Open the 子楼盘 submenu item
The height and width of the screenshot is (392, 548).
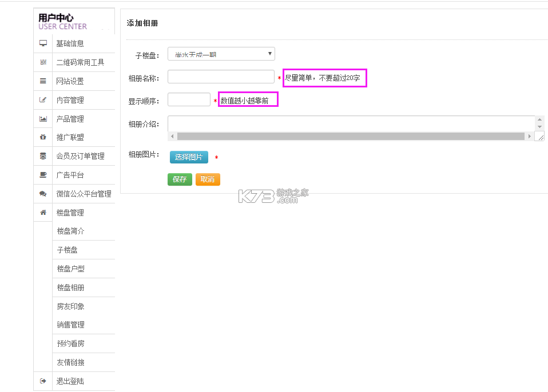click(x=67, y=250)
